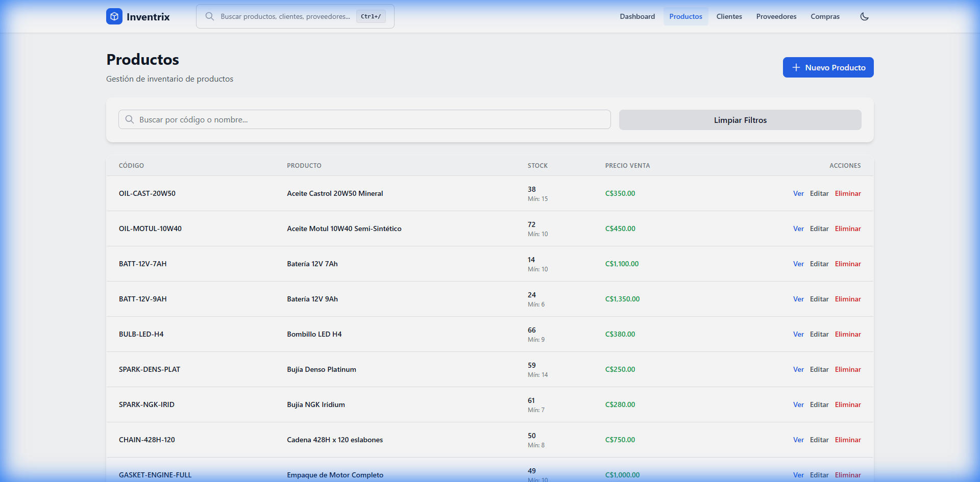Click Ver for Bujía NGK Iridium
980x482 pixels.
tap(798, 404)
